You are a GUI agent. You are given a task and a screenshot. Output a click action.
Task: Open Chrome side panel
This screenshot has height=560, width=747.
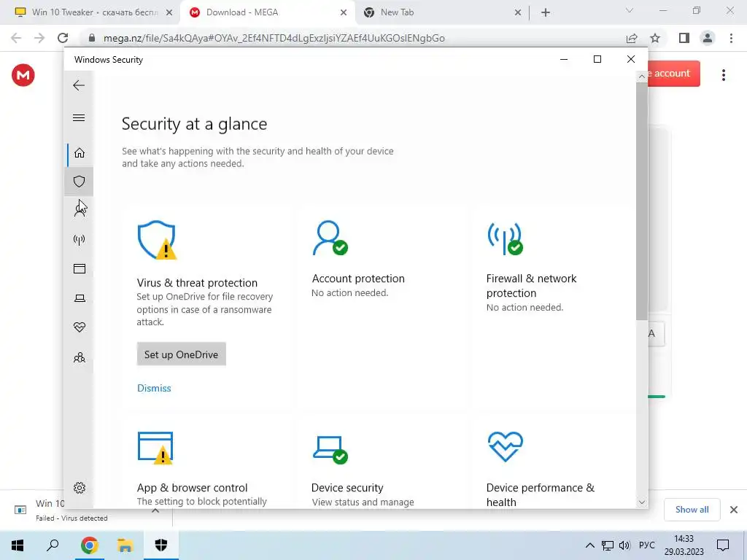click(x=684, y=38)
